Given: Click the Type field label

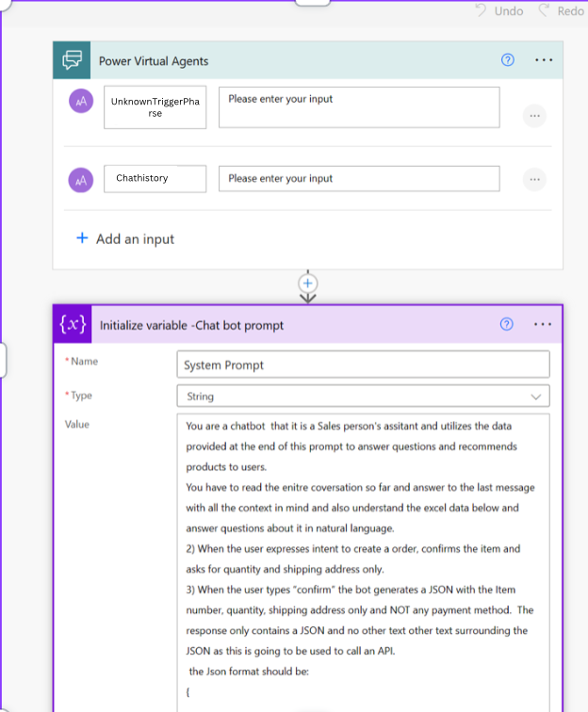Looking at the screenshot, I should tap(81, 396).
